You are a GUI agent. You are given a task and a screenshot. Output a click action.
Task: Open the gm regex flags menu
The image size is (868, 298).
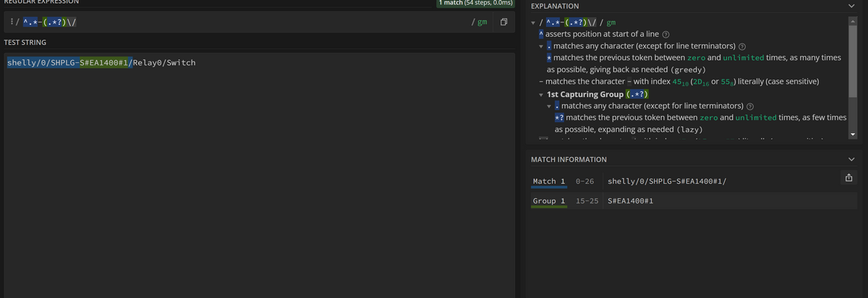click(x=479, y=23)
